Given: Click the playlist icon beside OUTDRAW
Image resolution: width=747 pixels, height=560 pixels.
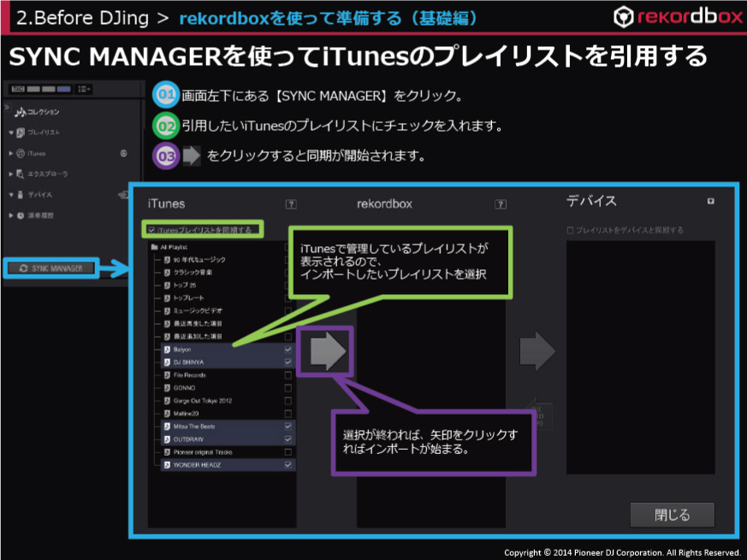Looking at the screenshot, I should coord(167,439).
